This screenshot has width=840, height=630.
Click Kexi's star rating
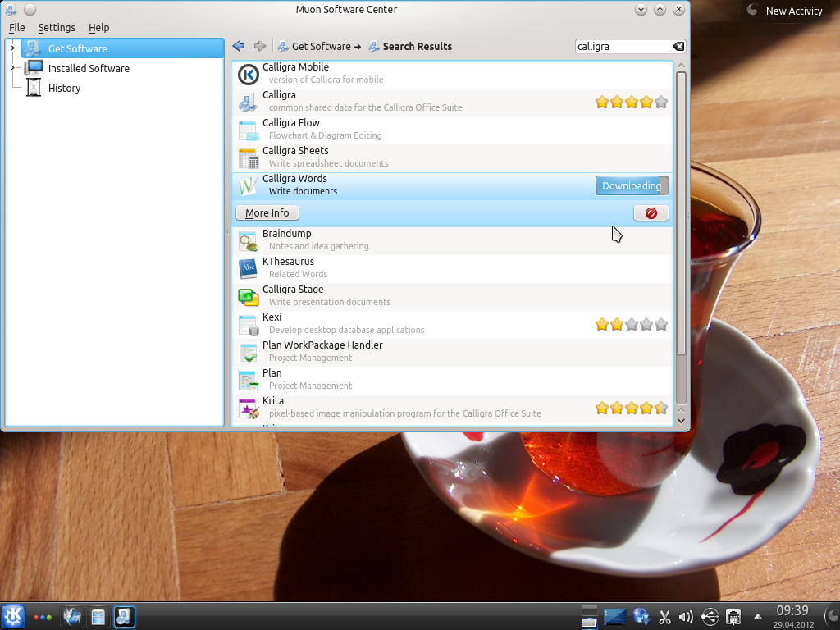point(632,324)
